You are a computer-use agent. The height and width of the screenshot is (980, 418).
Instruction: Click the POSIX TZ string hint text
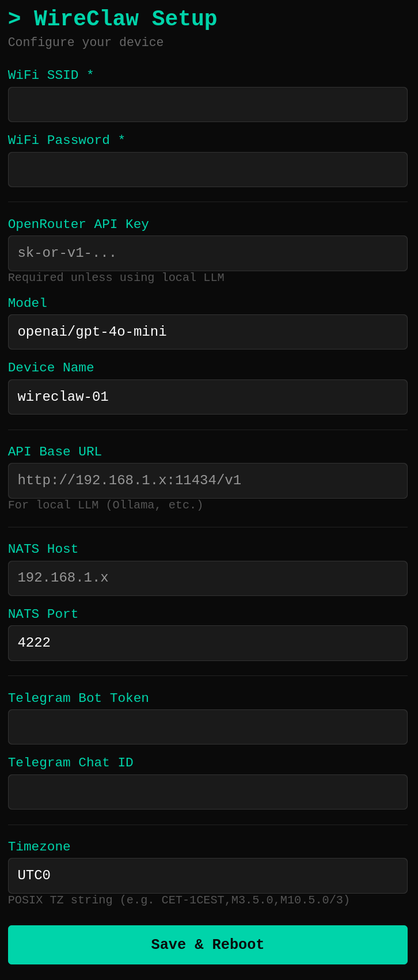tap(178, 899)
